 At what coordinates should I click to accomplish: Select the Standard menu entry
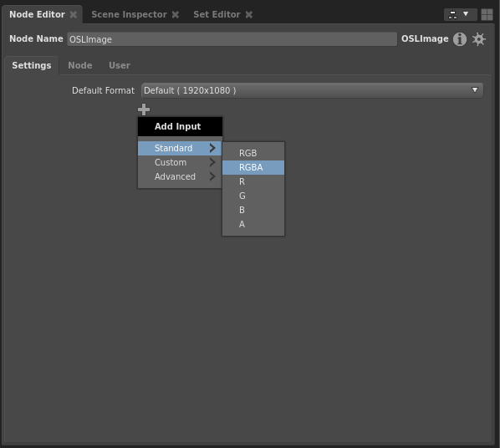click(x=180, y=148)
